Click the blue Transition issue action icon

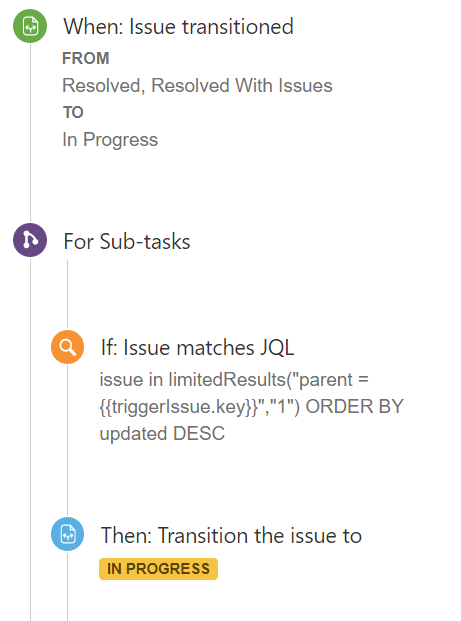tap(67, 534)
